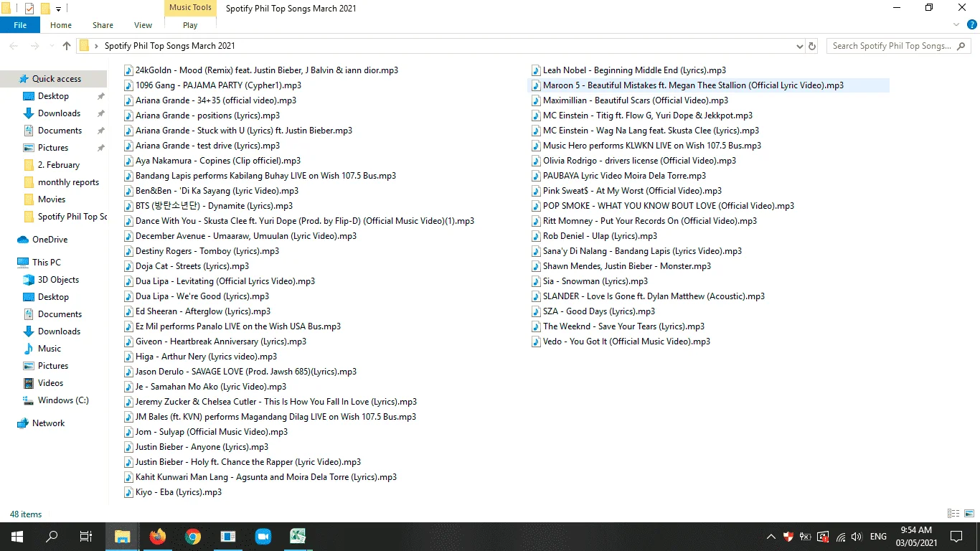Open Task View on taskbar

point(86,537)
